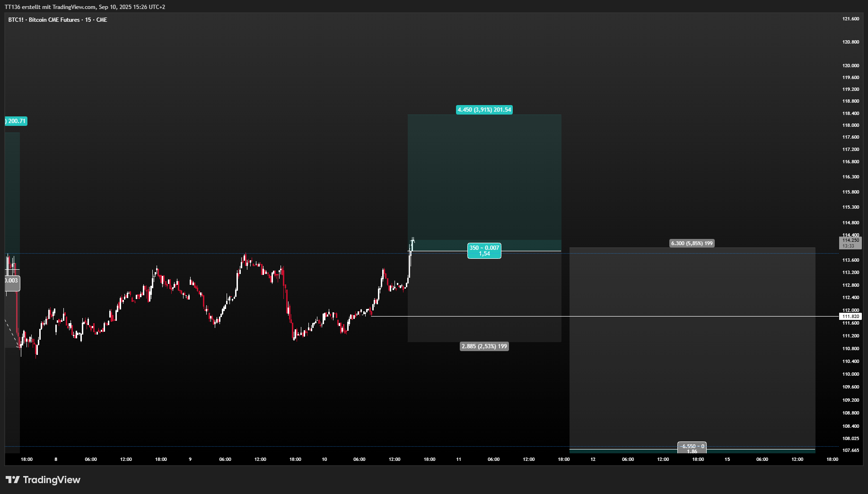868x494 pixels.
Task: Select date marker 10 on time axis
Action: [x=324, y=459]
